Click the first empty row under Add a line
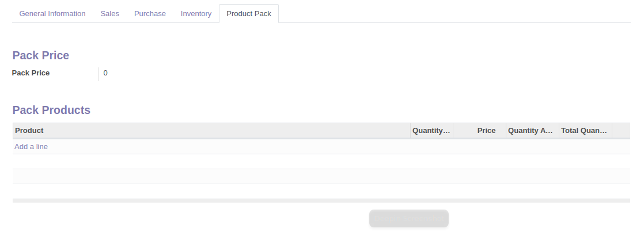This screenshot has height=232, width=644. coord(321,161)
